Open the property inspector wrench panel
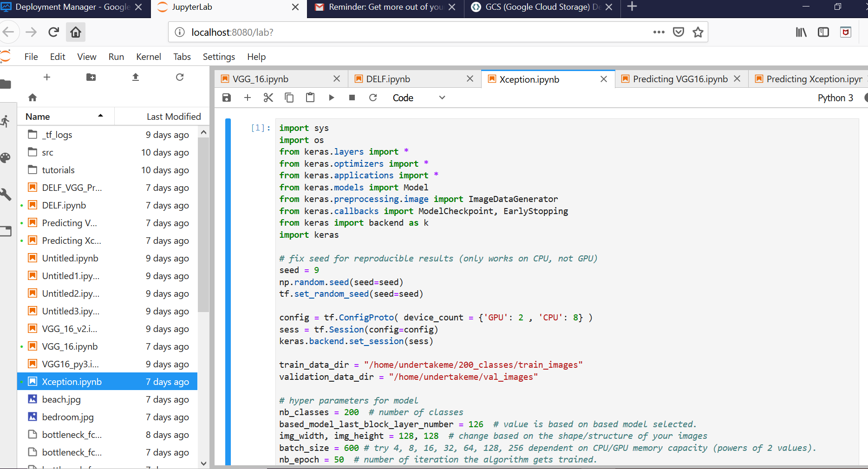Image resolution: width=868 pixels, height=469 pixels. (6, 195)
